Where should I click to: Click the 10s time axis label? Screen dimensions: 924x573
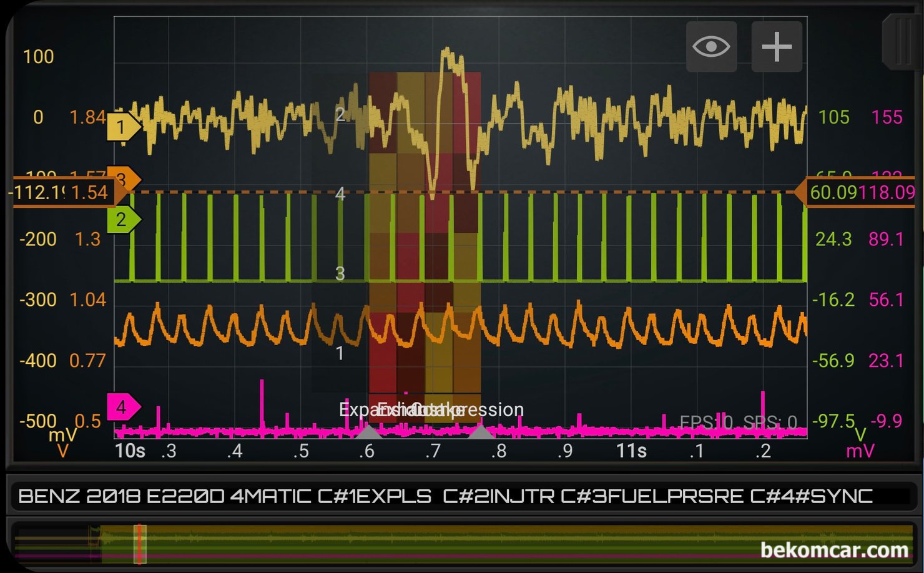pos(130,451)
